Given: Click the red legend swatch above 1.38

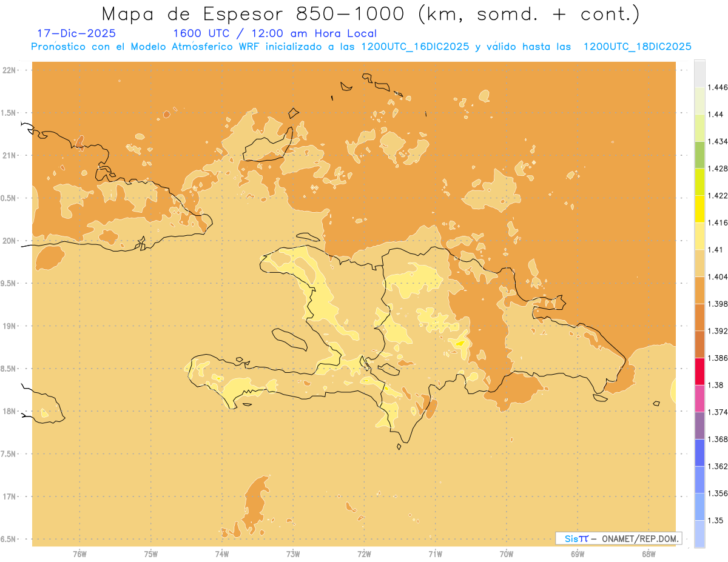Looking at the screenshot, I should [x=699, y=371].
